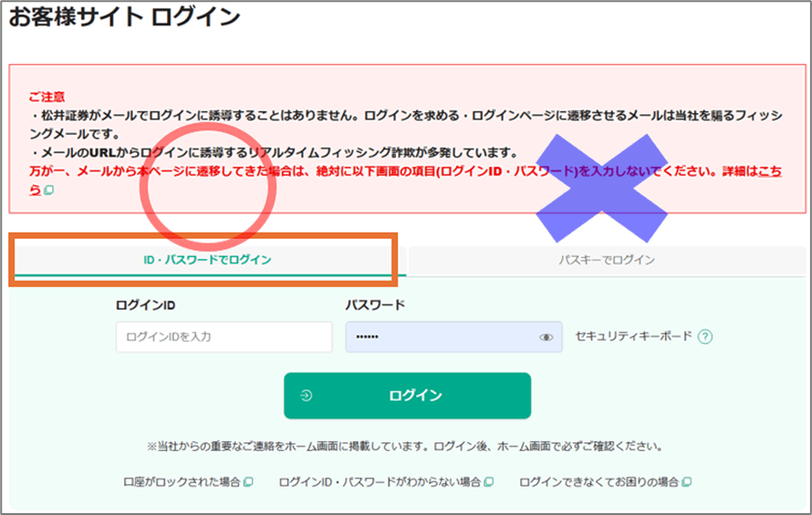Open the ログインID・パスワードがわからない場合 link
The width and height of the screenshot is (812, 515).
pyautogui.click(x=380, y=481)
